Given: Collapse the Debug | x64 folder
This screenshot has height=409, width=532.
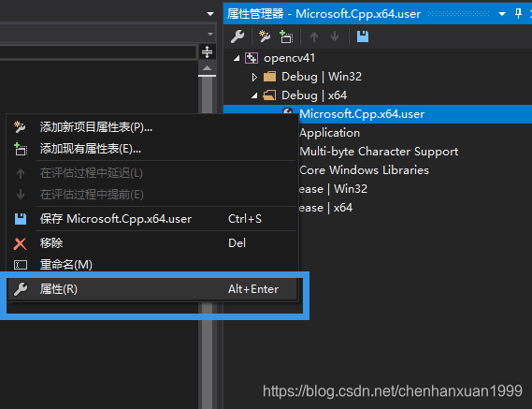Looking at the screenshot, I should click(x=254, y=95).
